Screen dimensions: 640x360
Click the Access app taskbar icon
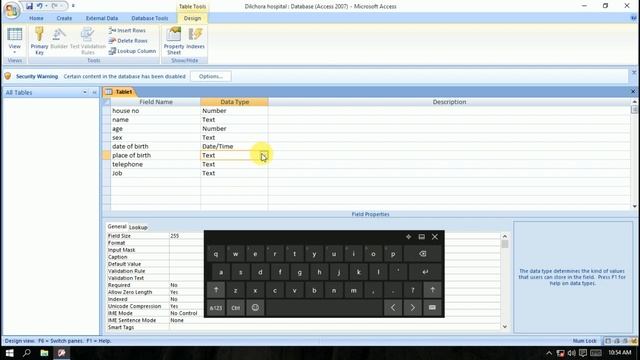click(x=62, y=353)
